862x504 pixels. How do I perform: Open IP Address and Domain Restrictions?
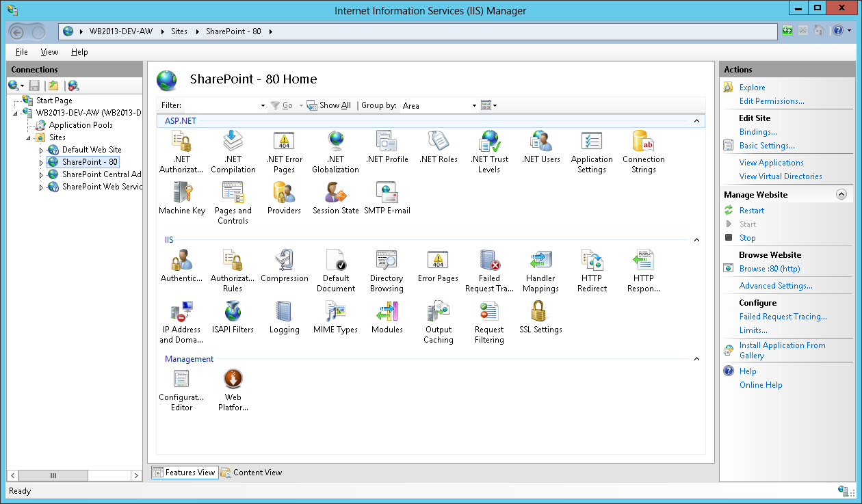(181, 322)
